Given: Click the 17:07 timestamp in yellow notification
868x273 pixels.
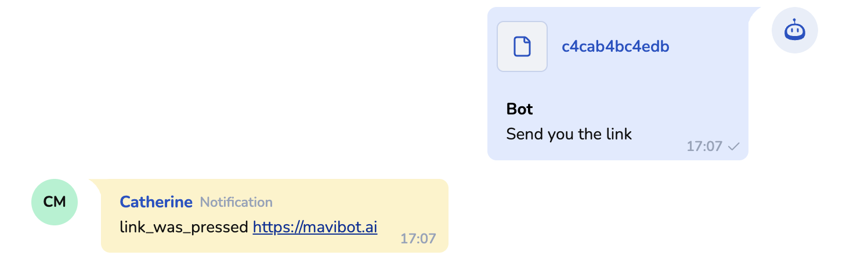Looking at the screenshot, I should (x=418, y=238).
